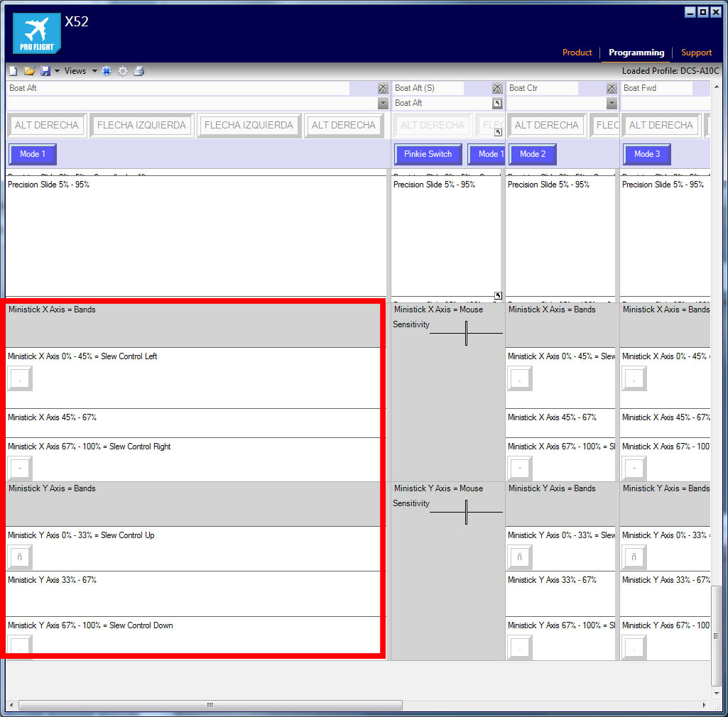Click the scroll down arrow of the vertical scrollbar
This screenshot has width=728, height=717.
coord(717,693)
